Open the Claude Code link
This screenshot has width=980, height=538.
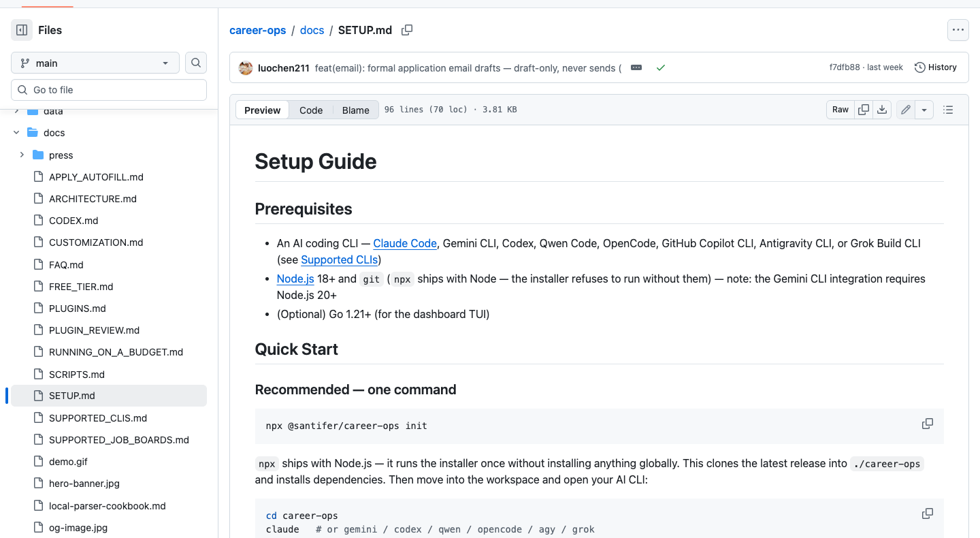[405, 243]
